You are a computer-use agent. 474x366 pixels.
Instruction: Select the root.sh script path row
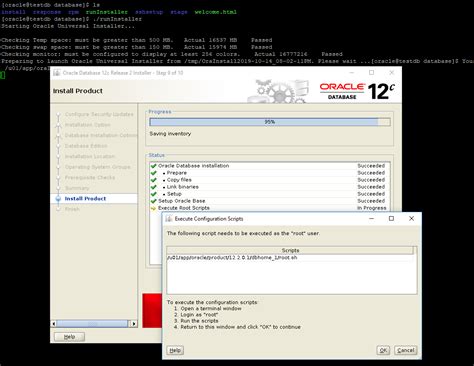(290, 258)
